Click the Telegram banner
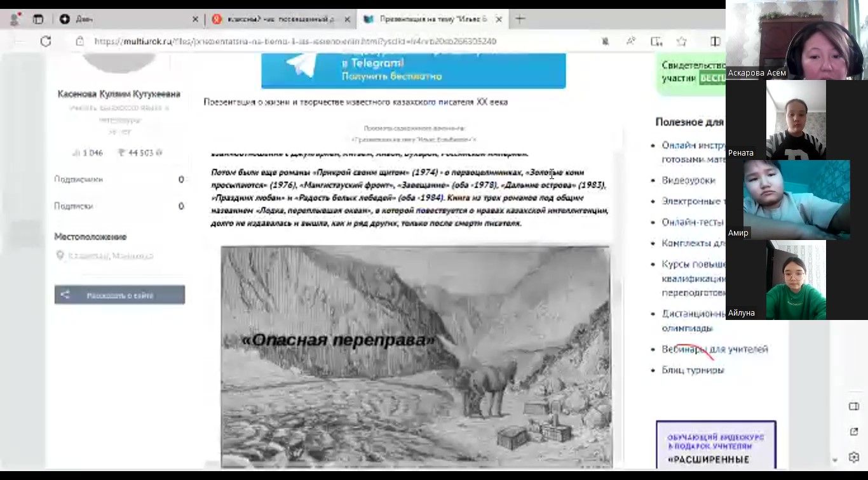This screenshot has height=480, width=868. pyautogui.click(x=413, y=70)
